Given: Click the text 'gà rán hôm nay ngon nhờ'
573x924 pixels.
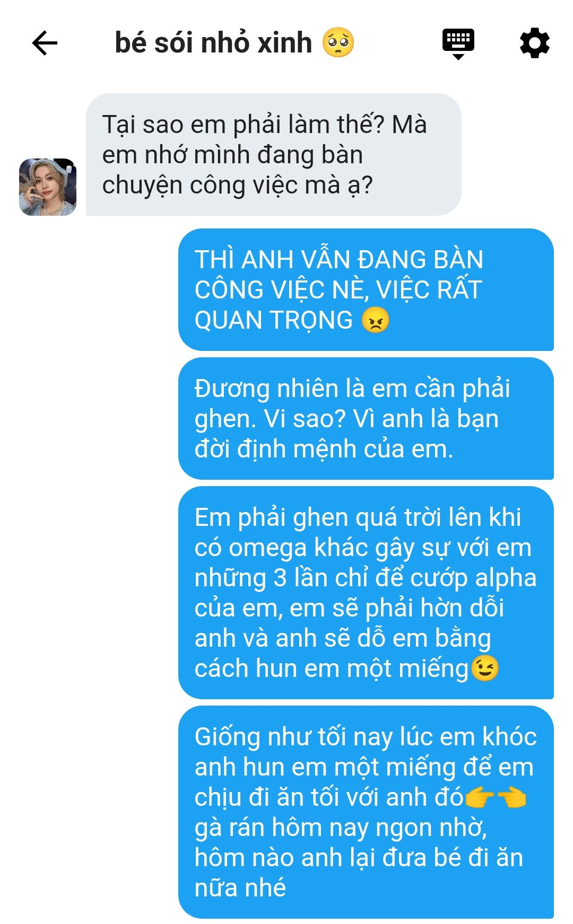Looking at the screenshot, I should point(341,828).
